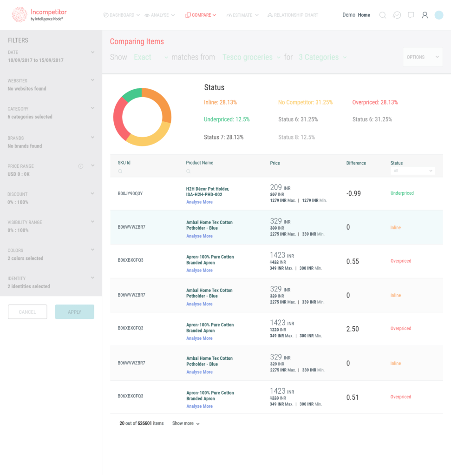Viewport: 451px width, 476px height.
Task: Open the Status column filter dropdown
Action: point(412,171)
